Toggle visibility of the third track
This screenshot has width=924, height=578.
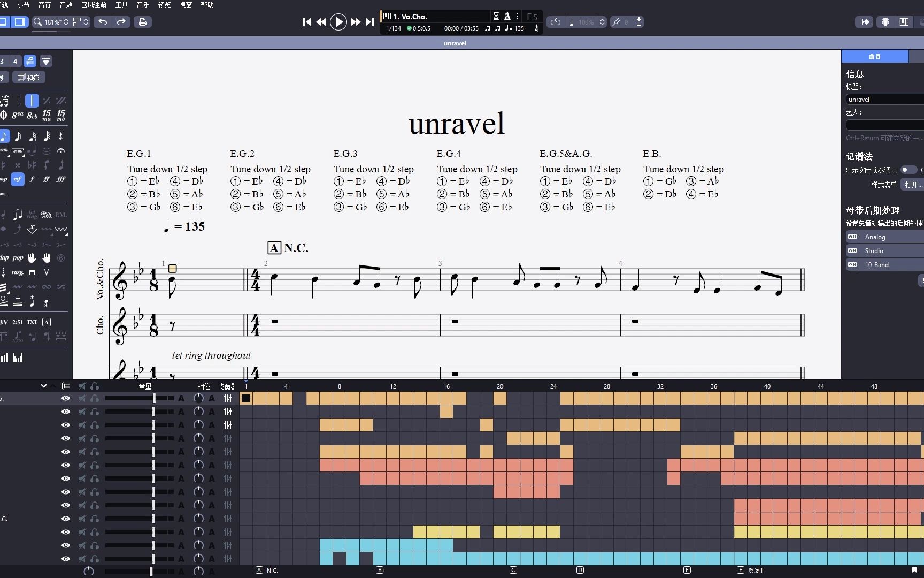[x=66, y=425]
